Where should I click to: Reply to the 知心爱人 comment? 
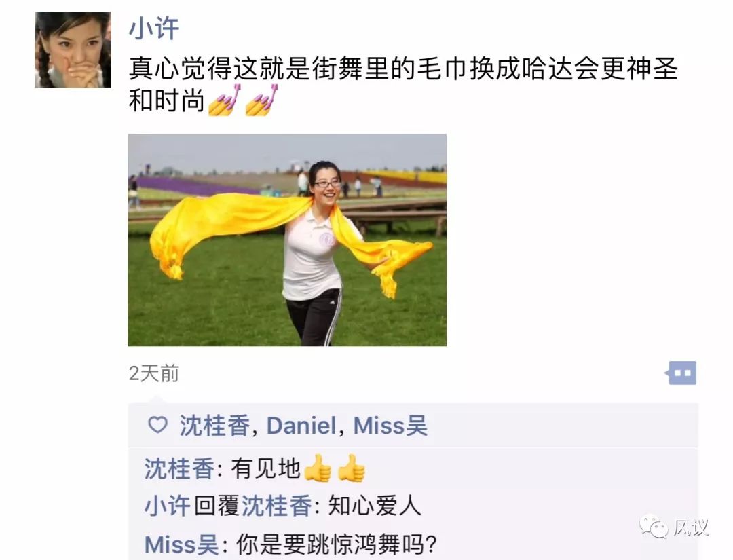tap(375, 506)
